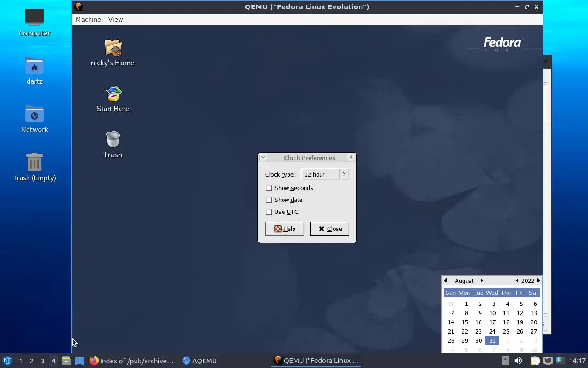This screenshot has height=368, width=588.
Task: Click the volume speaker tray icon
Action: point(519,361)
